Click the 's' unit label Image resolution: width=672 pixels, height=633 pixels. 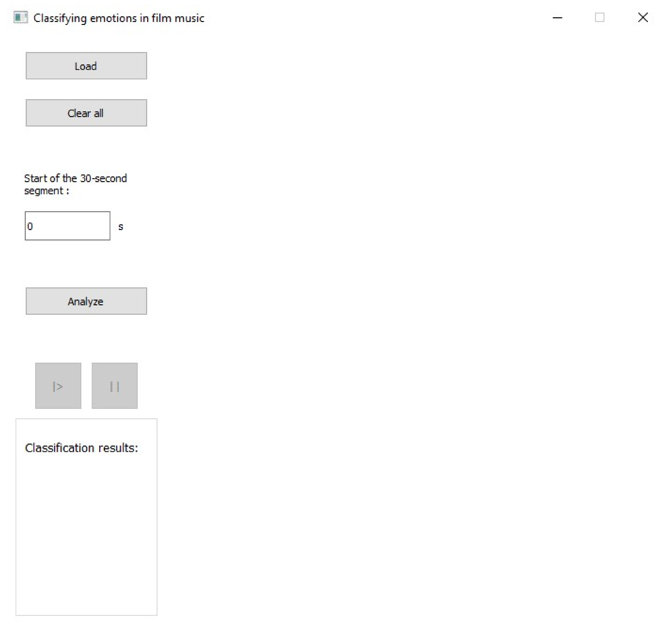point(121,227)
